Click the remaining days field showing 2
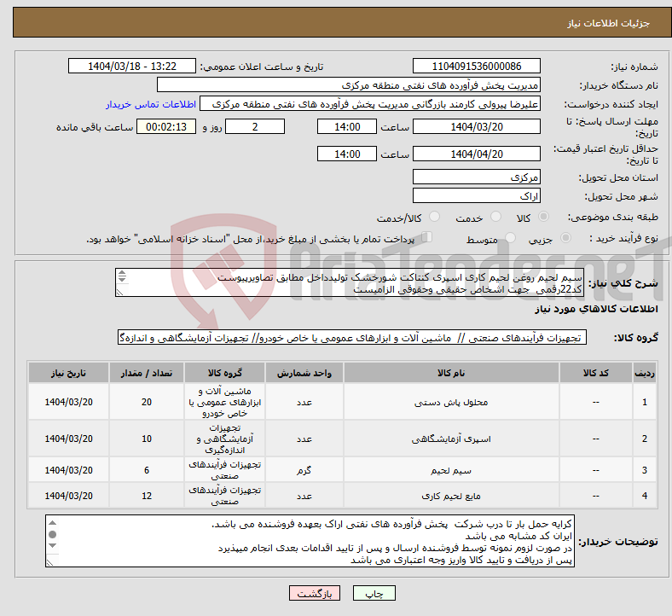The width and height of the screenshot is (672, 616). [255, 126]
